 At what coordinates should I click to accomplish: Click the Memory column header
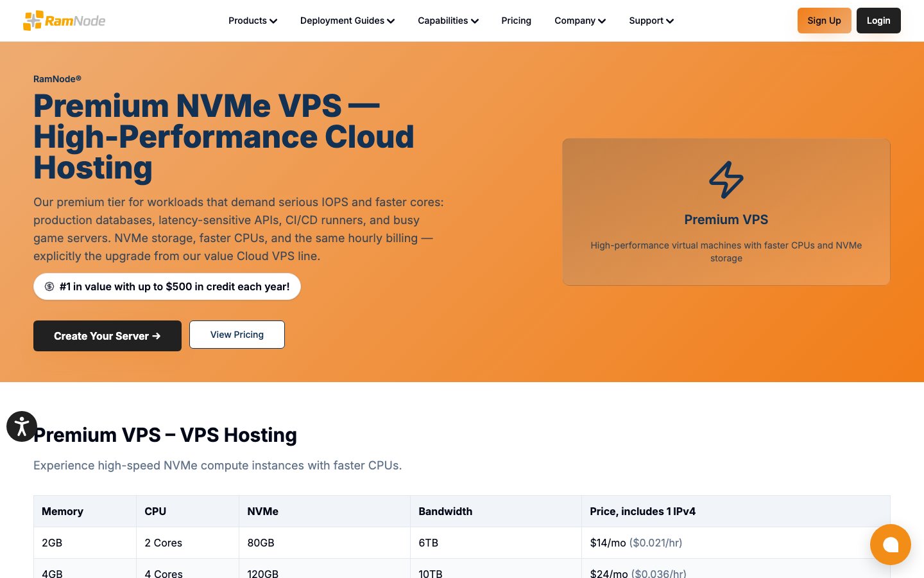point(85,511)
